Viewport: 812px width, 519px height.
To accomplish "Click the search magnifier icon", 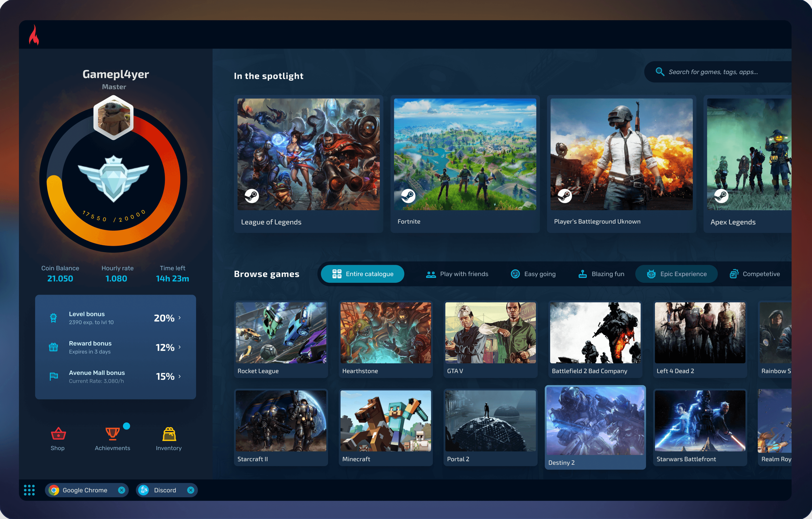I will pyautogui.click(x=660, y=72).
